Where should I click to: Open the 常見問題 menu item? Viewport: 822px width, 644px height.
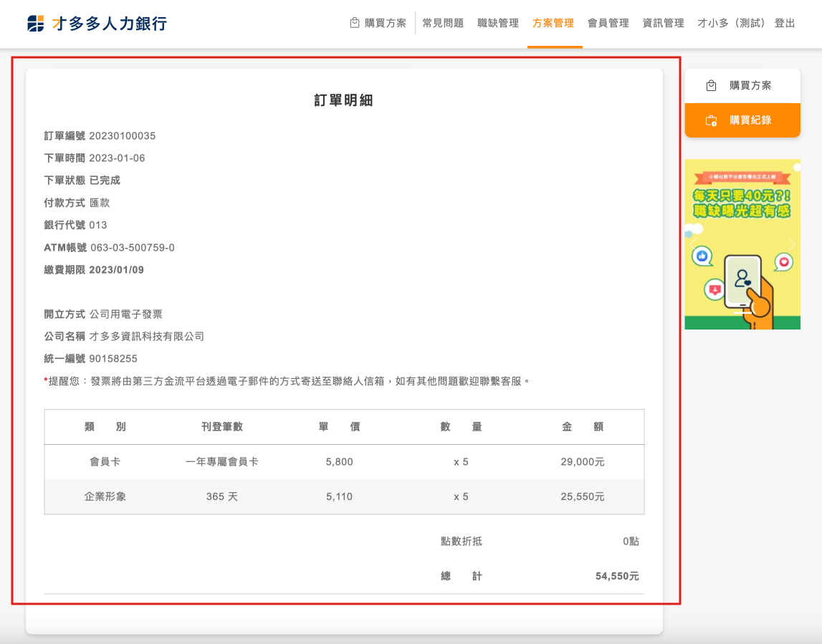coord(443,23)
